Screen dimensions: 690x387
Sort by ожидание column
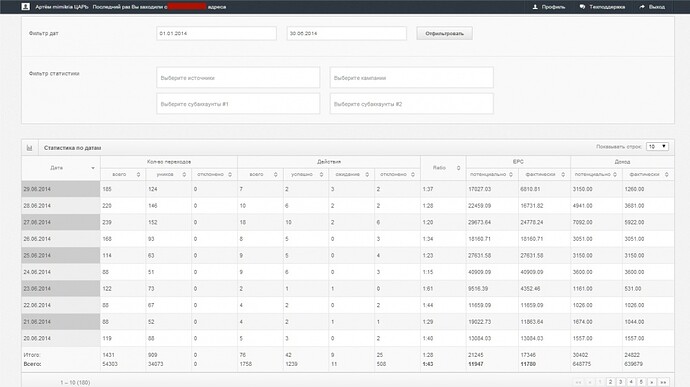point(352,175)
